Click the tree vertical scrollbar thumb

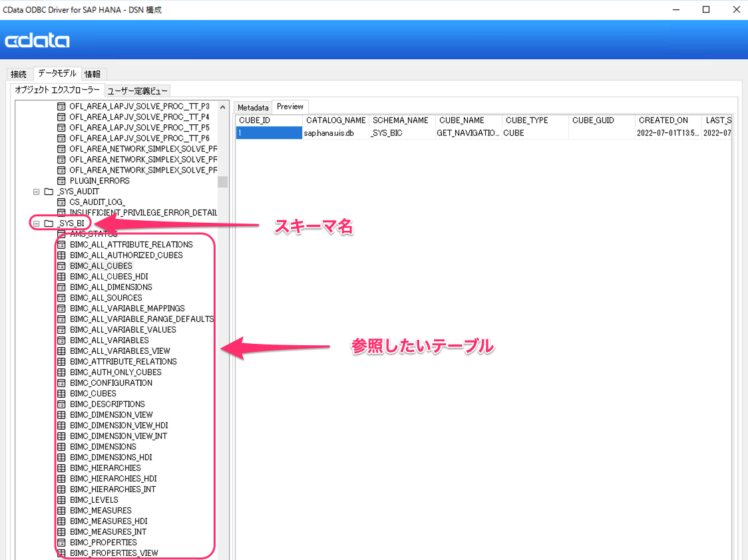click(223, 182)
